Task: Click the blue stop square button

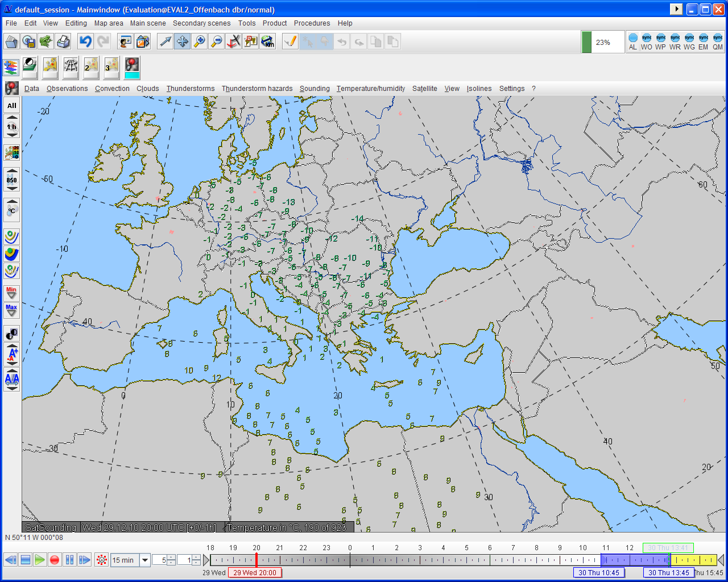Action: pos(26,560)
